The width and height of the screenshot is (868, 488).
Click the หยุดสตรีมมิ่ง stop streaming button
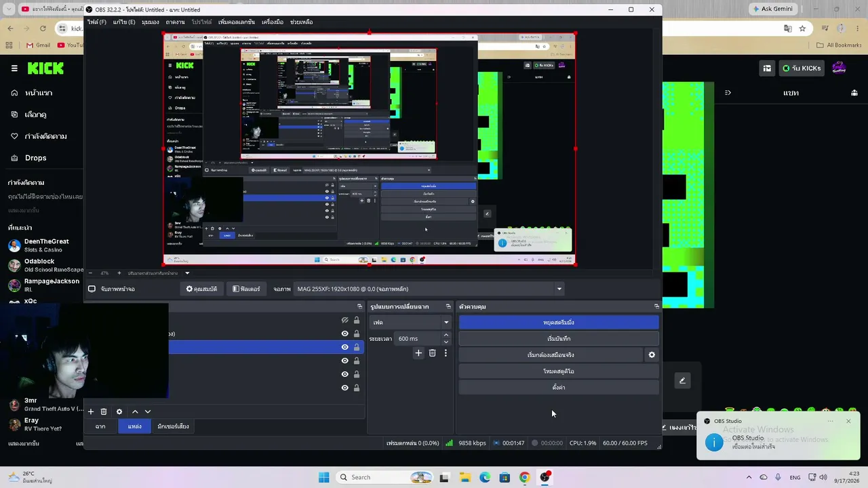559,323
